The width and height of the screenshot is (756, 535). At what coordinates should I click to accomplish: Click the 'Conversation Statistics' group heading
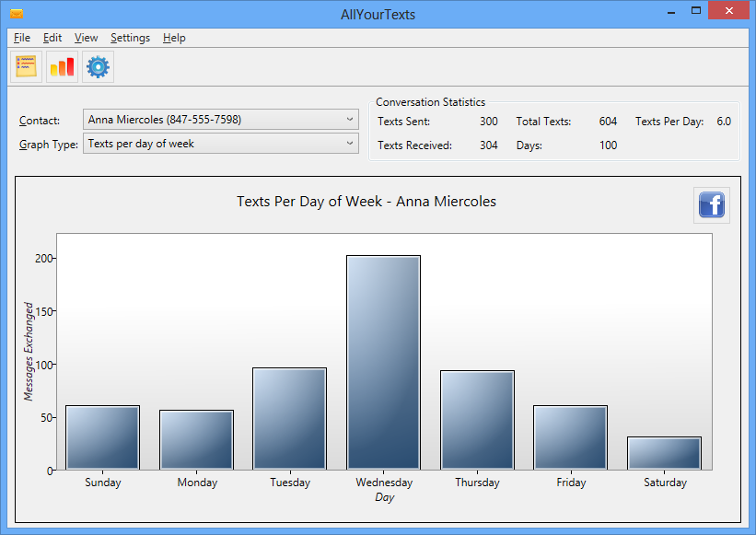click(431, 102)
